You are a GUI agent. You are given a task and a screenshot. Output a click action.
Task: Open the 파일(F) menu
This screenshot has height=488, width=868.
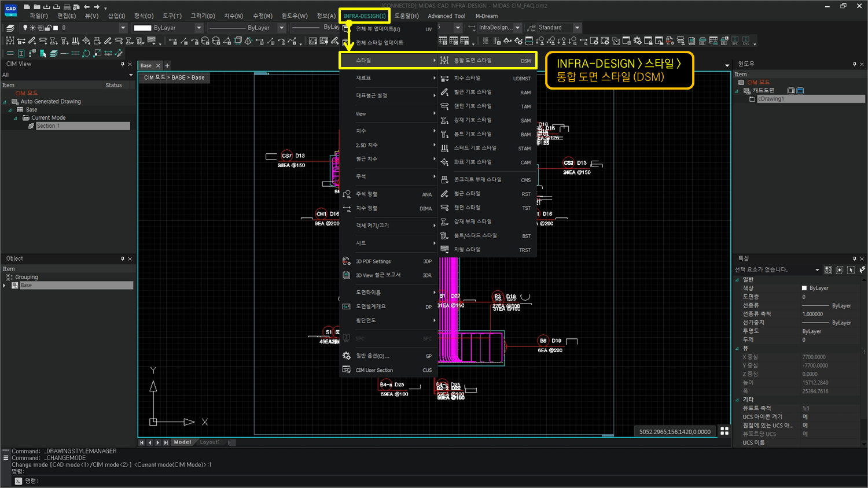point(39,16)
